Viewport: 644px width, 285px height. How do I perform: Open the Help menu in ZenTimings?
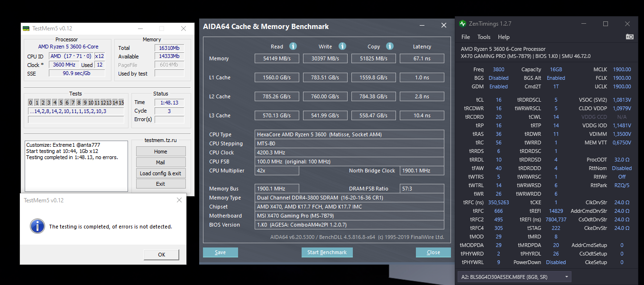(504, 37)
